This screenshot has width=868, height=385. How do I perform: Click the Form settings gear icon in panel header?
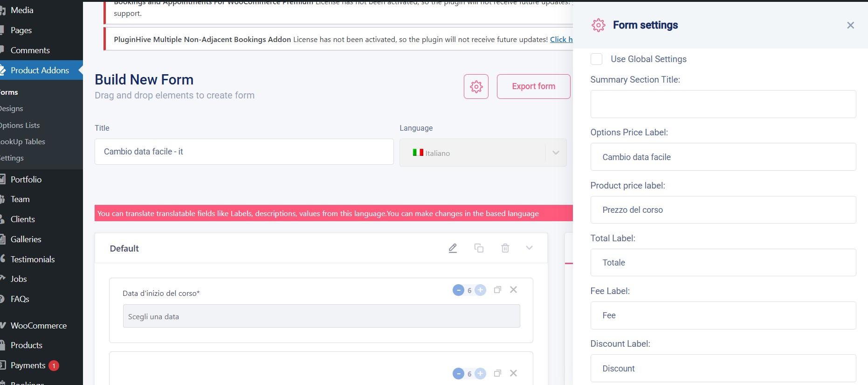599,25
